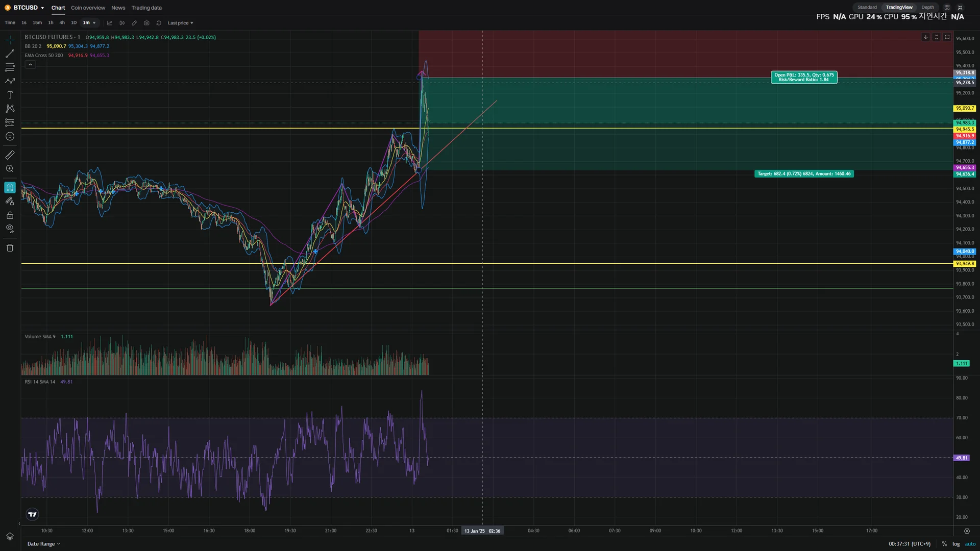This screenshot has width=980, height=551.
Task: Click the Date Range selector
Action: (x=43, y=544)
